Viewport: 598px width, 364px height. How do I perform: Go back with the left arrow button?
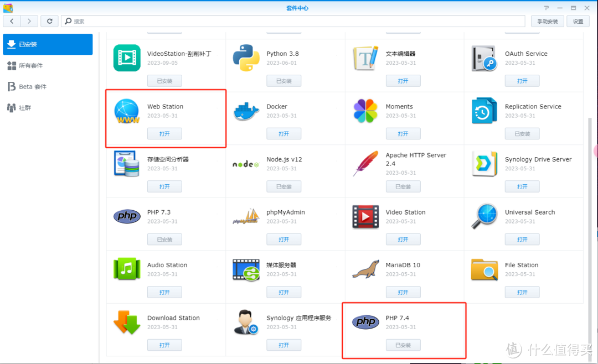(12, 21)
